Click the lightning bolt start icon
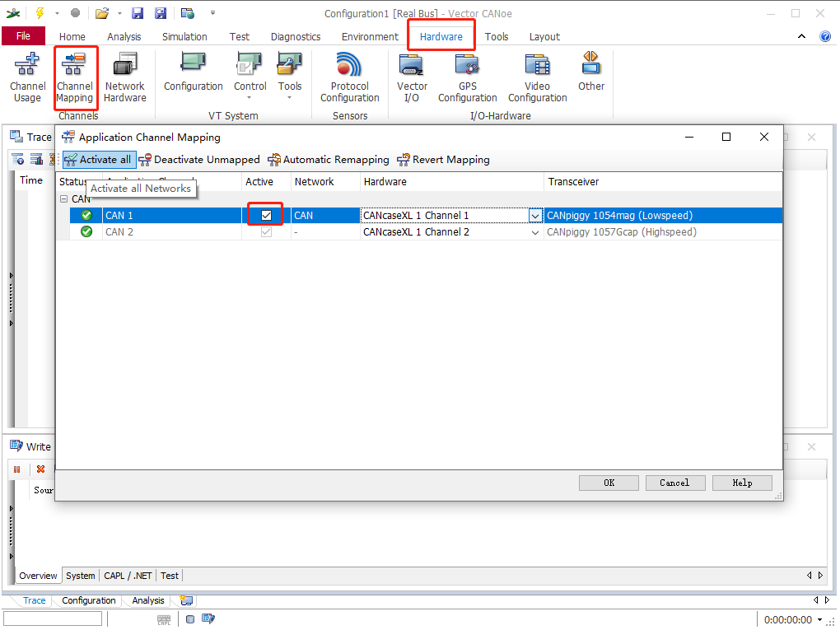Screen dimensions: 840x630 (40, 13)
